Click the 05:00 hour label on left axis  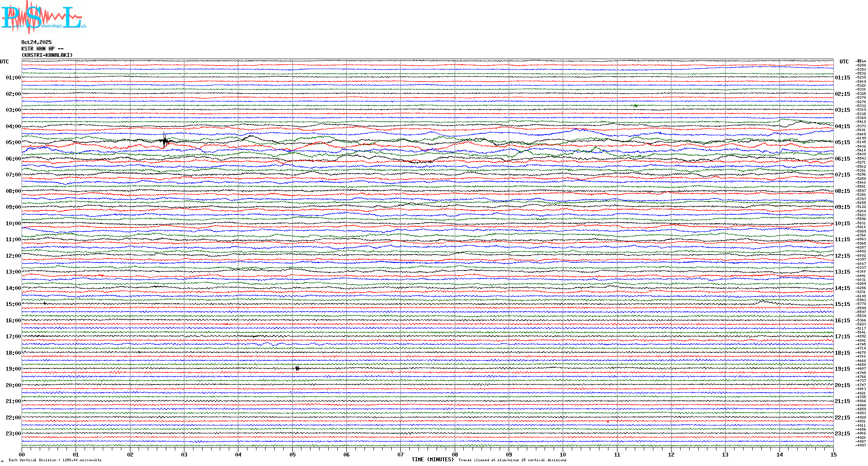tap(13, 142)
